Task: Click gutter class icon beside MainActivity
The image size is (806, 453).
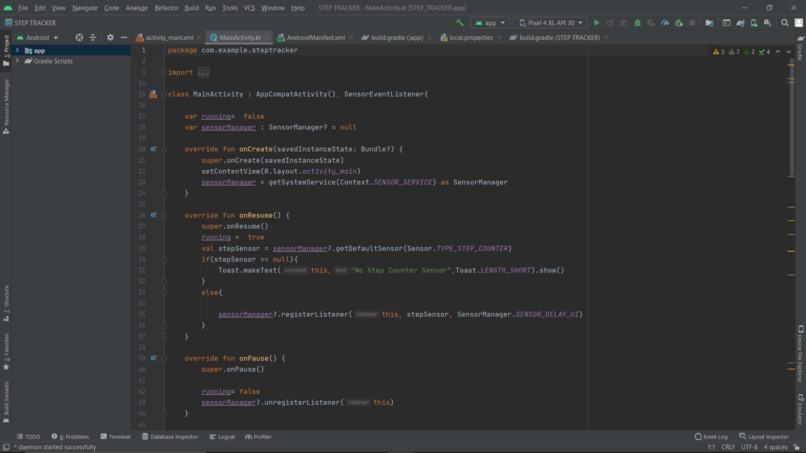Action: [x=153, y=94]
